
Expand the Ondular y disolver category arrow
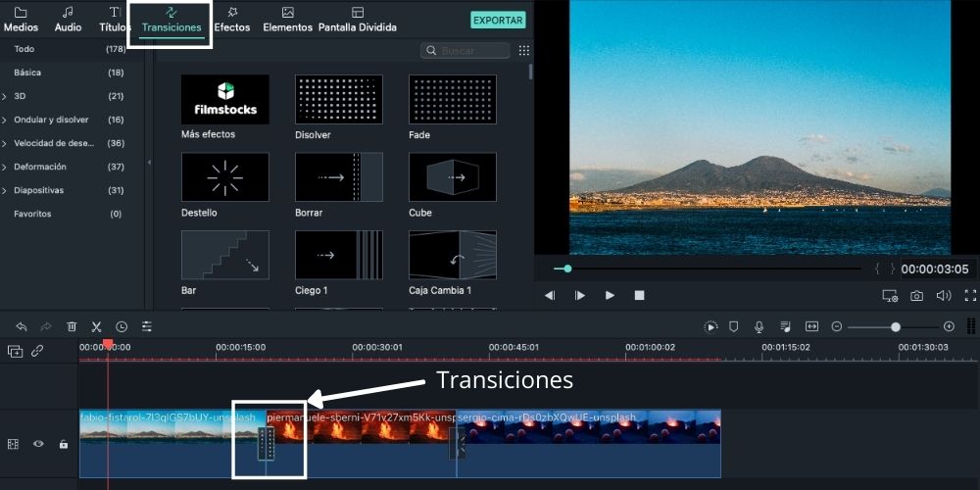coord(4,120)
